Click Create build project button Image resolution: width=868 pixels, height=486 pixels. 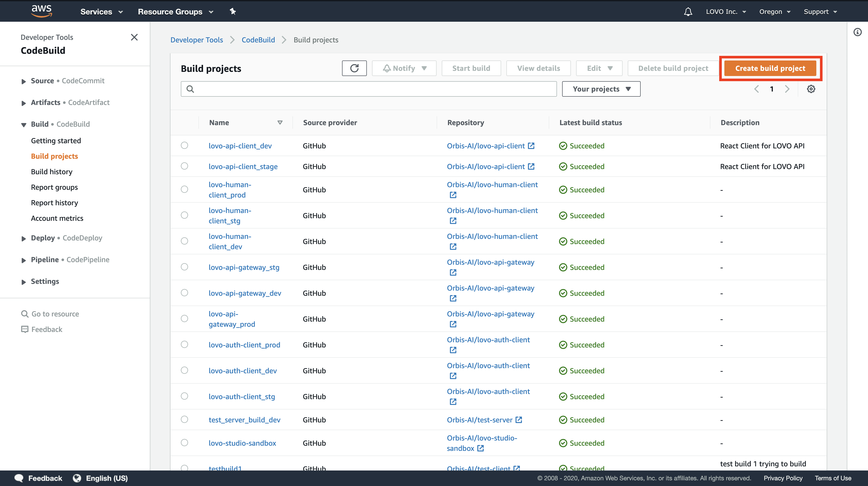pos(770,69)
